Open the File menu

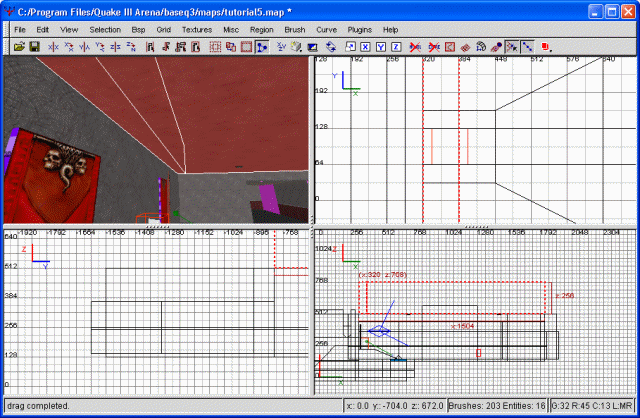coord(20,30)
